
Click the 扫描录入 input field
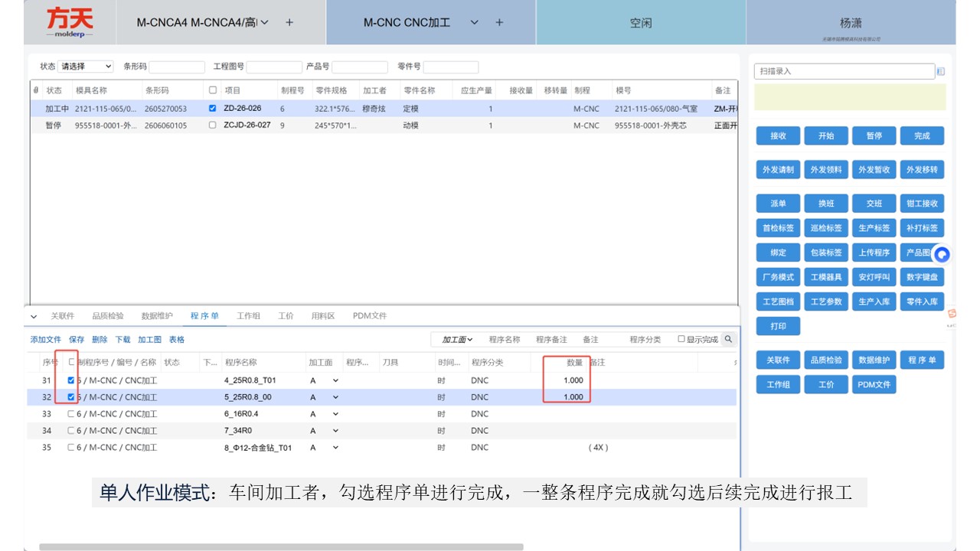(844, 71)
